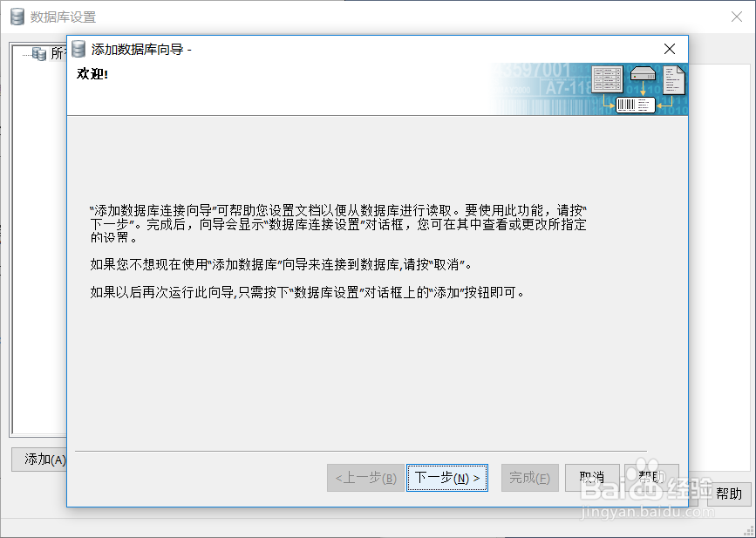
Task: Cancel the wizard with 取消
Action: click(x=592, y=478)
